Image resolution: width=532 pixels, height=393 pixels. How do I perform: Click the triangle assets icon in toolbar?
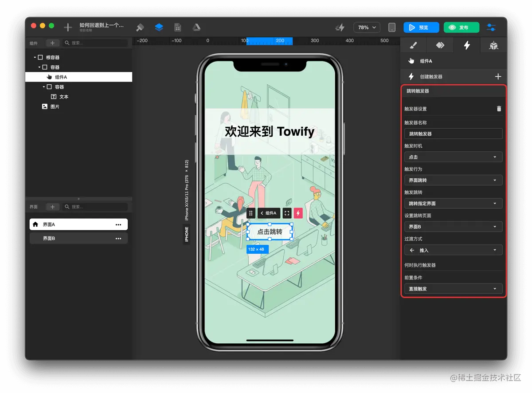[x=196, y=28]
